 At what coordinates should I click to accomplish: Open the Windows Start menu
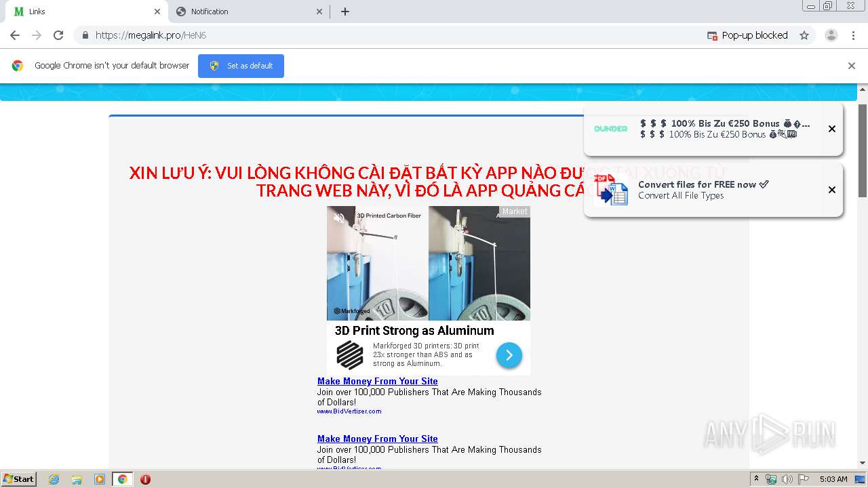pyautogui.click(x=18, y=479)
